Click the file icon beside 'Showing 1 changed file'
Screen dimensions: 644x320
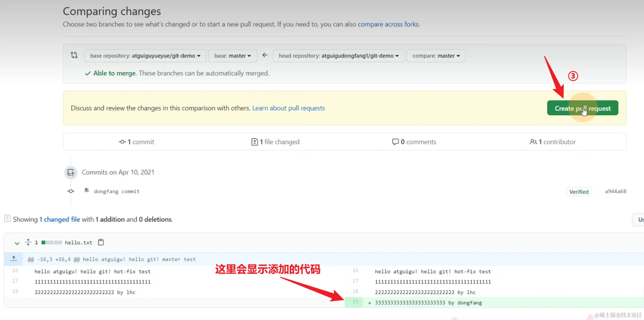click(x=7, y=219)
